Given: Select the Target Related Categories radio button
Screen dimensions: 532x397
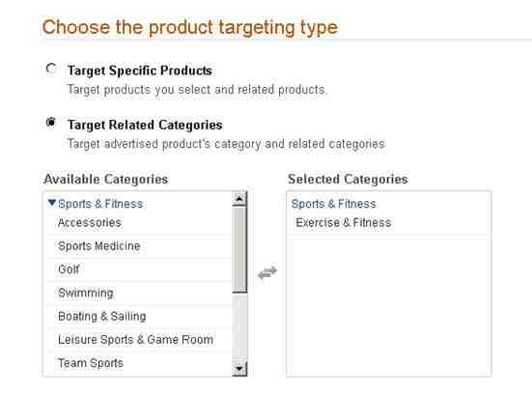Looking at the screenshot, I should point(51,122).
